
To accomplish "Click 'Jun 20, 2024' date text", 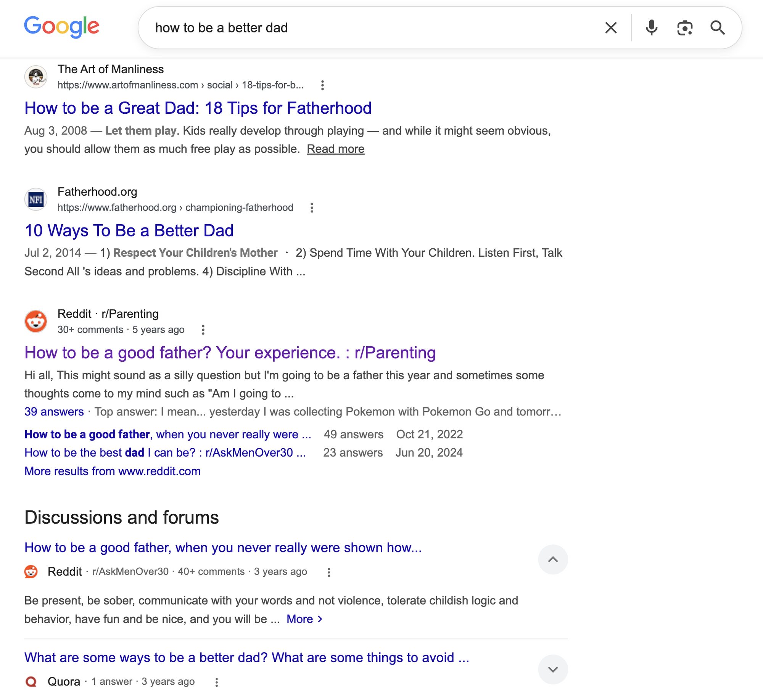I will (x=429, y=453).
